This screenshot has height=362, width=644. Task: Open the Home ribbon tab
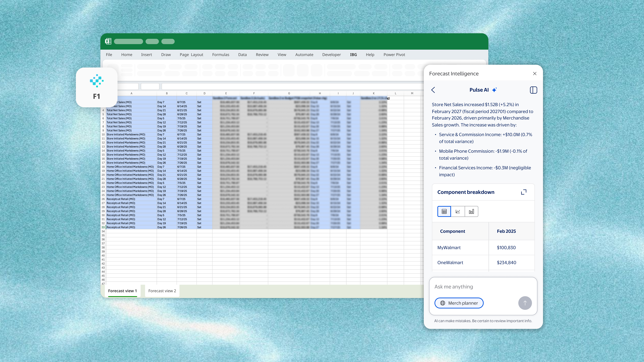(127, 54)
